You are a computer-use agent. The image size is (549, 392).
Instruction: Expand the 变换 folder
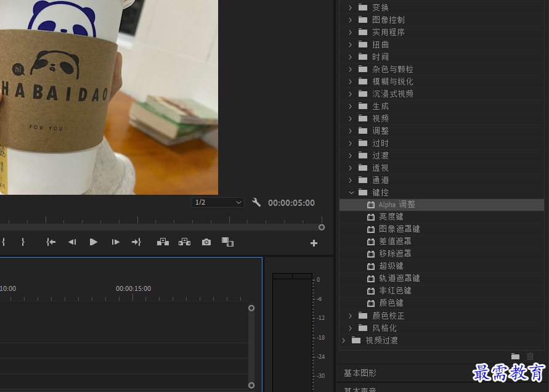(x=350, y=7)
